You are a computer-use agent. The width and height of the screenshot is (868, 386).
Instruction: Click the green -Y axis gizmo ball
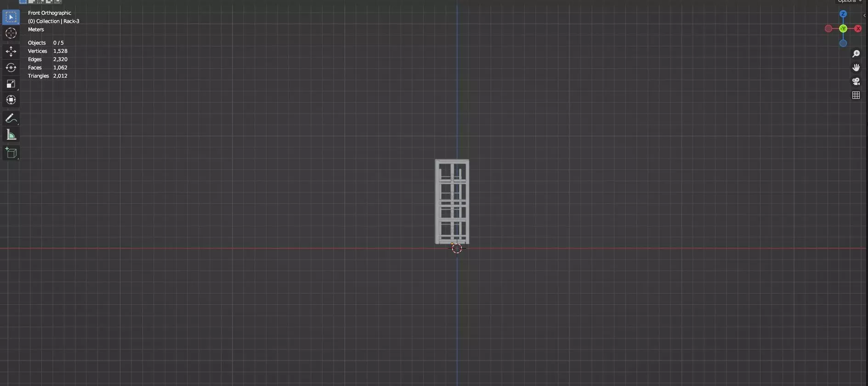[x=843, y=28]
